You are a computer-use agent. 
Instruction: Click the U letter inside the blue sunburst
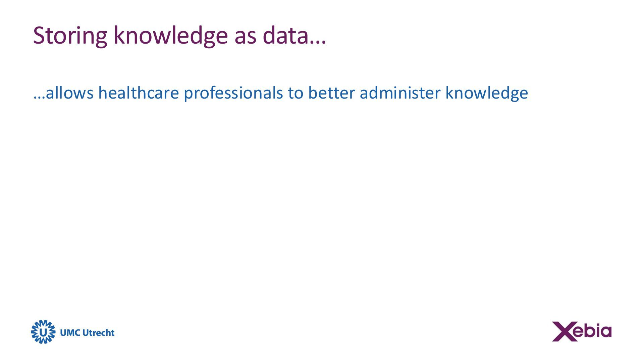[43, 332]
